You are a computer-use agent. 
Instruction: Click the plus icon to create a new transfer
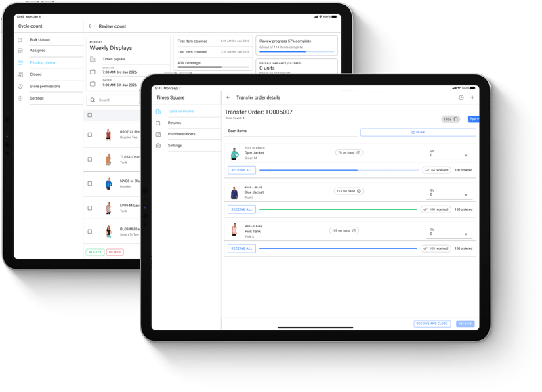pos(472,97)
